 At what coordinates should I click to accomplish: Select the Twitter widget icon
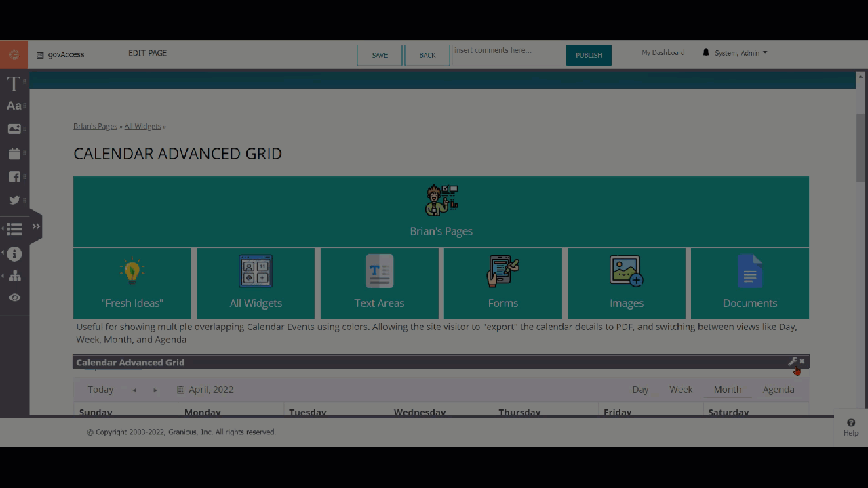click(x=14, y=200)
